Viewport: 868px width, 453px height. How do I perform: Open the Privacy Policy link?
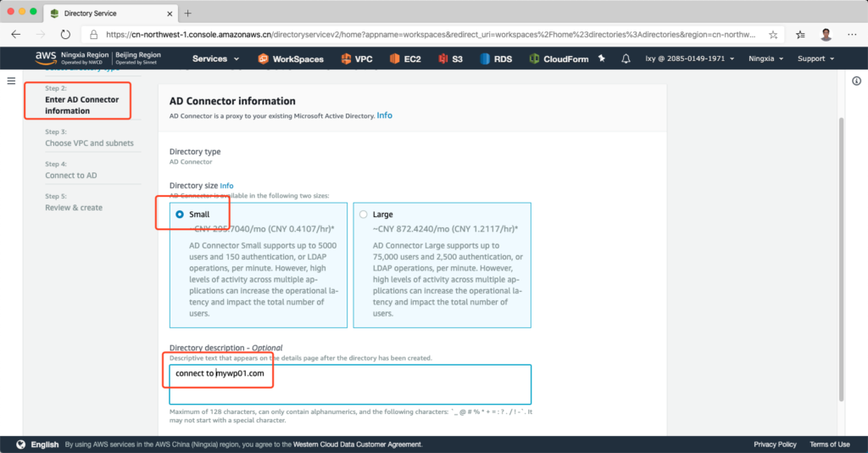pyautogui.click(x=775, y=445)
